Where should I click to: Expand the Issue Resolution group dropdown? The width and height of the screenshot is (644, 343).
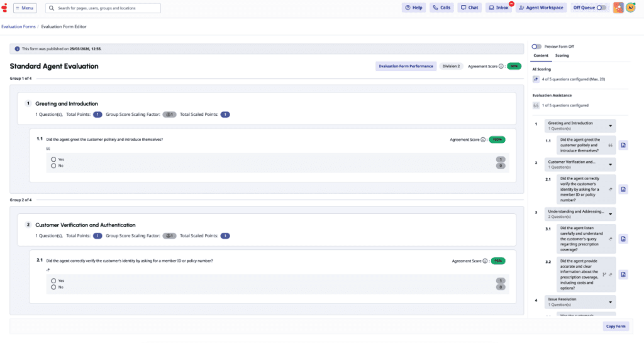[x=609, y=301]
